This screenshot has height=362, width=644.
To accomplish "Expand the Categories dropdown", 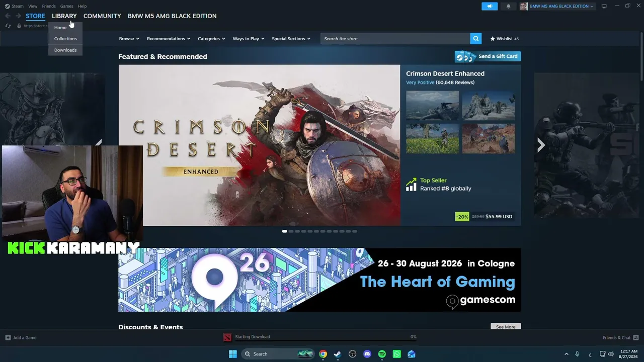I will point(211,39).
